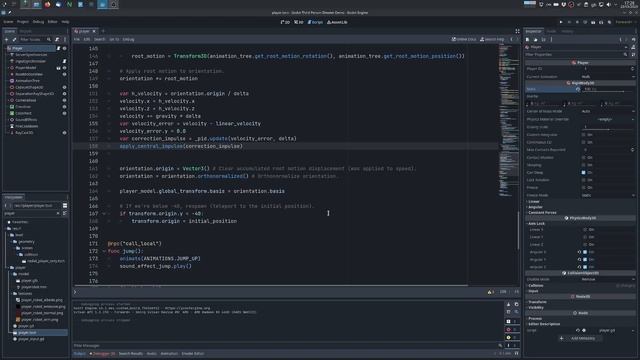Switch to 2D workspace
This screenshot has width=640, height=360.
click(285, 22)
